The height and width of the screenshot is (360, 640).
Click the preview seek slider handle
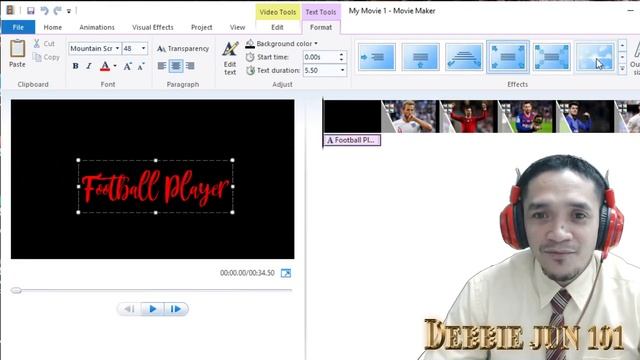tap(16, 290)
